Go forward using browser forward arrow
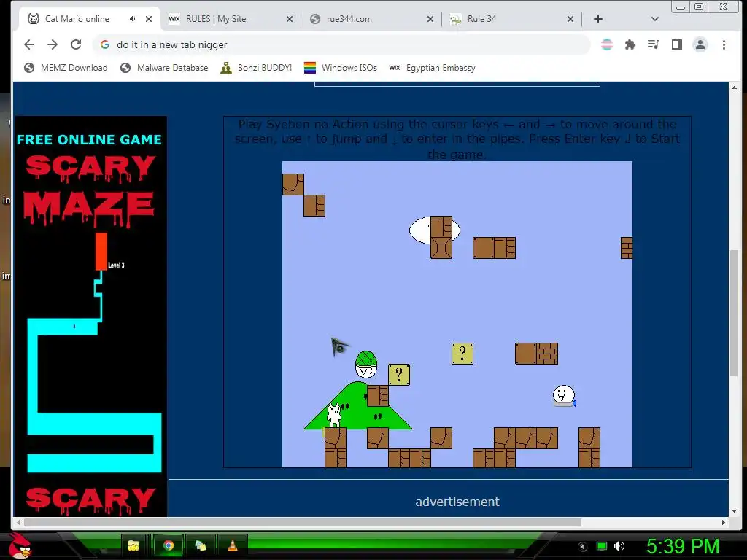 tap(53, 44)
